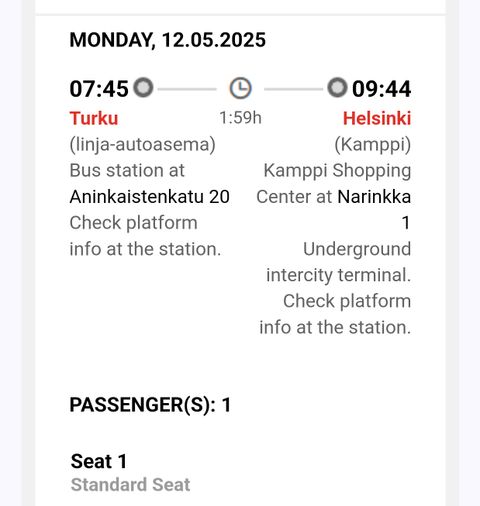Click the (linja-autoasema) station name

(142, 145)
